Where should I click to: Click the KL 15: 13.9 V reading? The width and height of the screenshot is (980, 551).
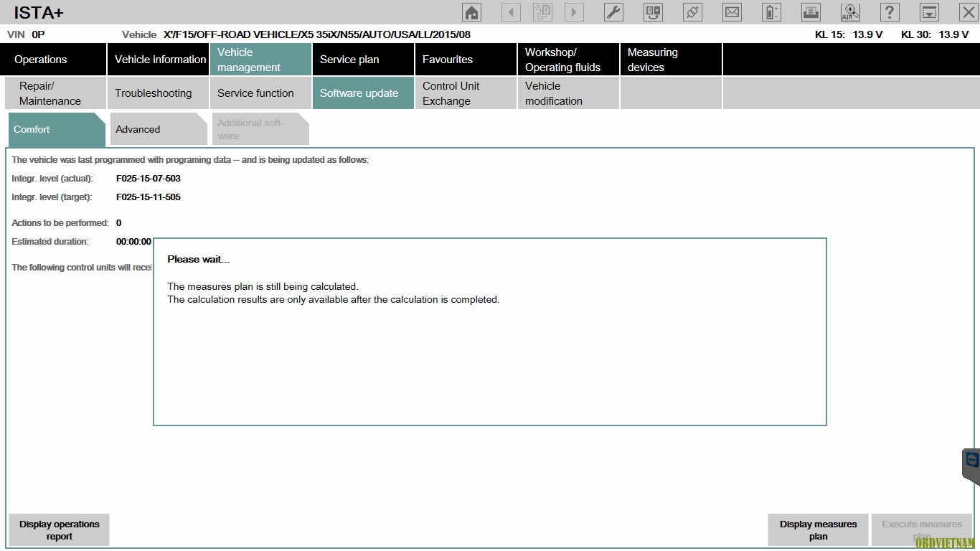[x=849, y=34]
